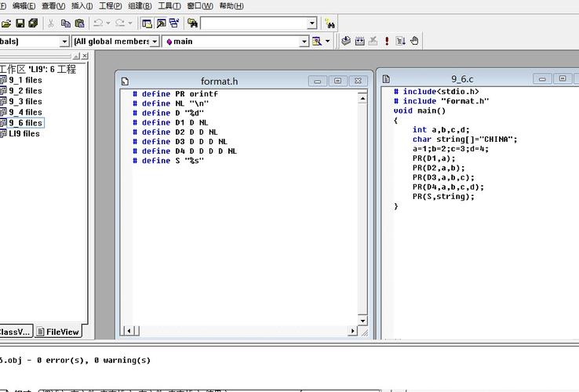
Task: Select the 9_6 files project node
Action: (x=25, y=123)
